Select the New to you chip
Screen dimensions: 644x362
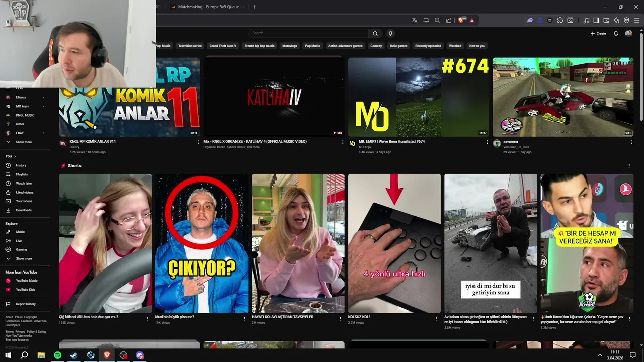[x=477, y=46]
